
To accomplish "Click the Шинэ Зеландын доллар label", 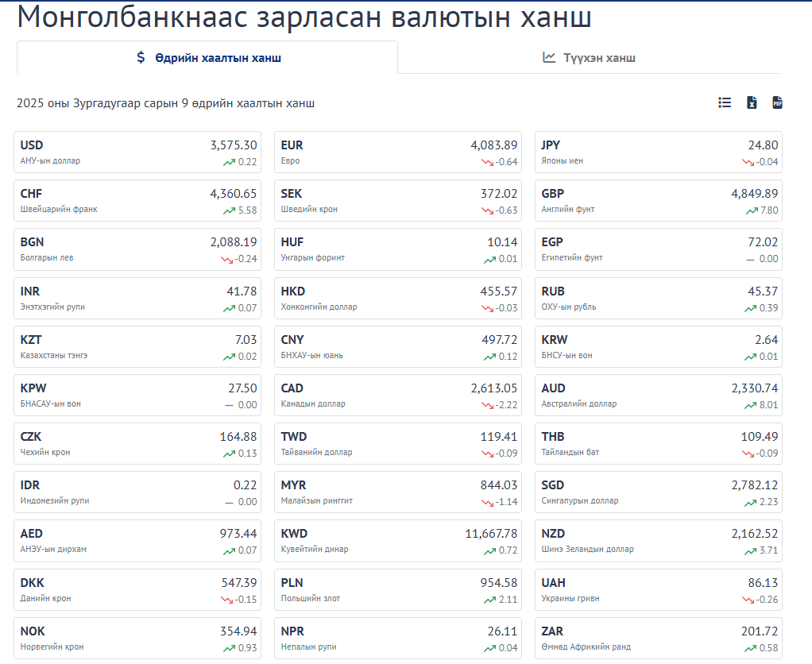I will [587, 549].
